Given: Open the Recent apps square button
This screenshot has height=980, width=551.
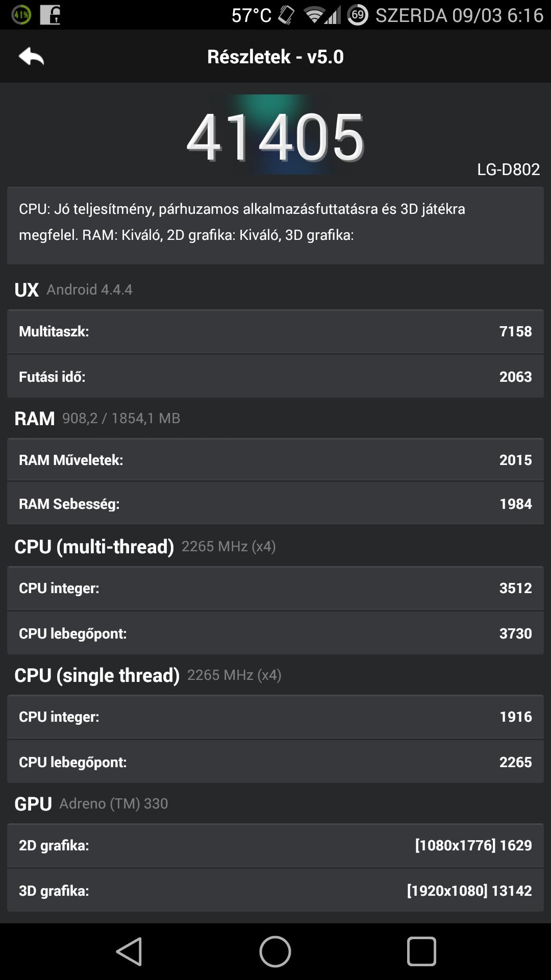Looking at the screenshot, I should coord(421,951).
